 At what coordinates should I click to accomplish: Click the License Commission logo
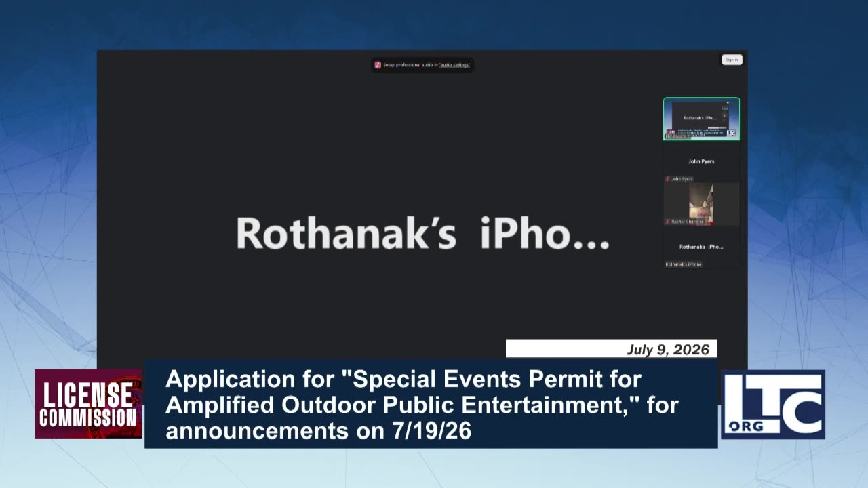(88, 403)
